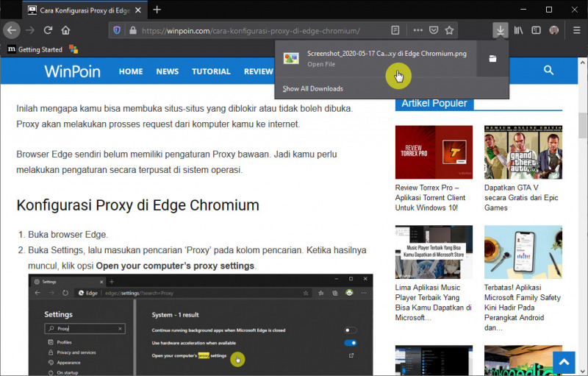Show downloaded file in containing folder
Viewport: 588px width, 376px height.
pos(492,59)
